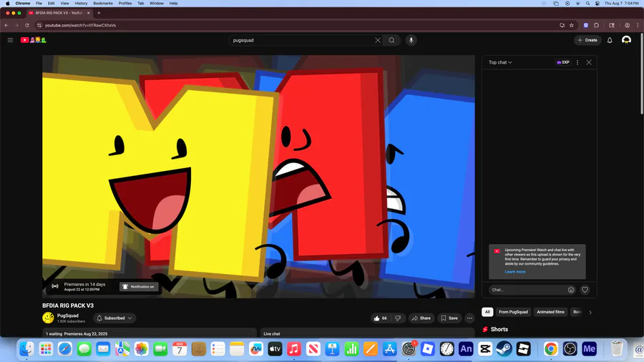The image size is (644, 362).
Task: Click the Learn more link in chat
Action: [515, 272]
